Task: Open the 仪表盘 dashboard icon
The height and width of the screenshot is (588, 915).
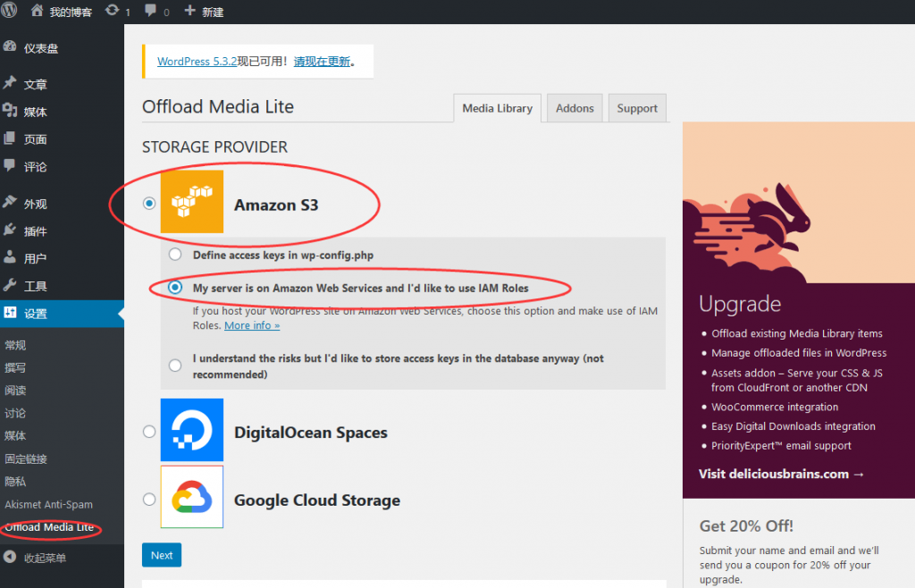Action: pyautogui.click(x=9, y=47)
